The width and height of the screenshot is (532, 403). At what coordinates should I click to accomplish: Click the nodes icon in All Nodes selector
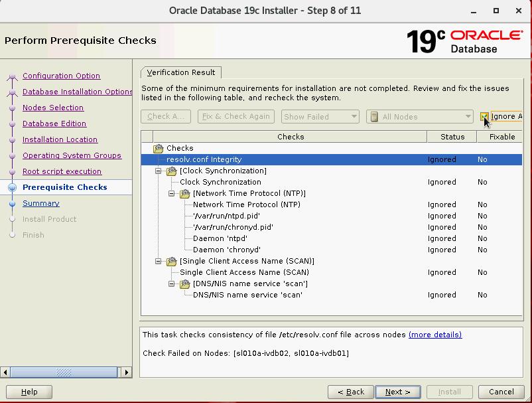click(375, 117)
